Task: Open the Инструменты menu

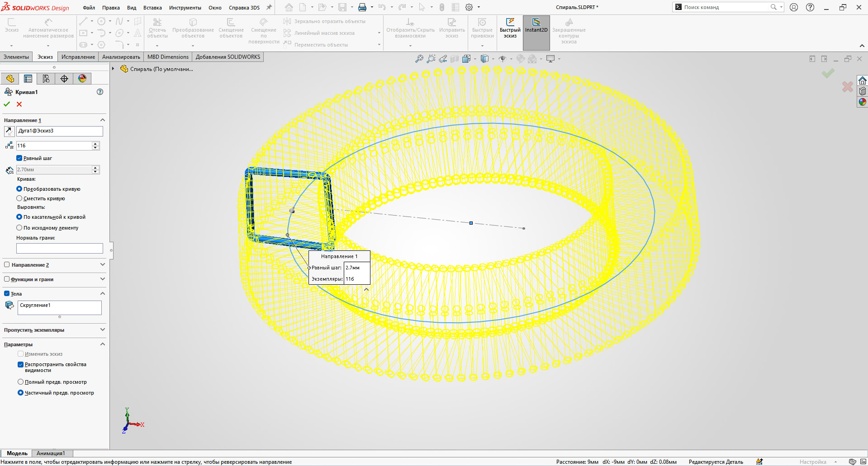Action: (185, 8)
